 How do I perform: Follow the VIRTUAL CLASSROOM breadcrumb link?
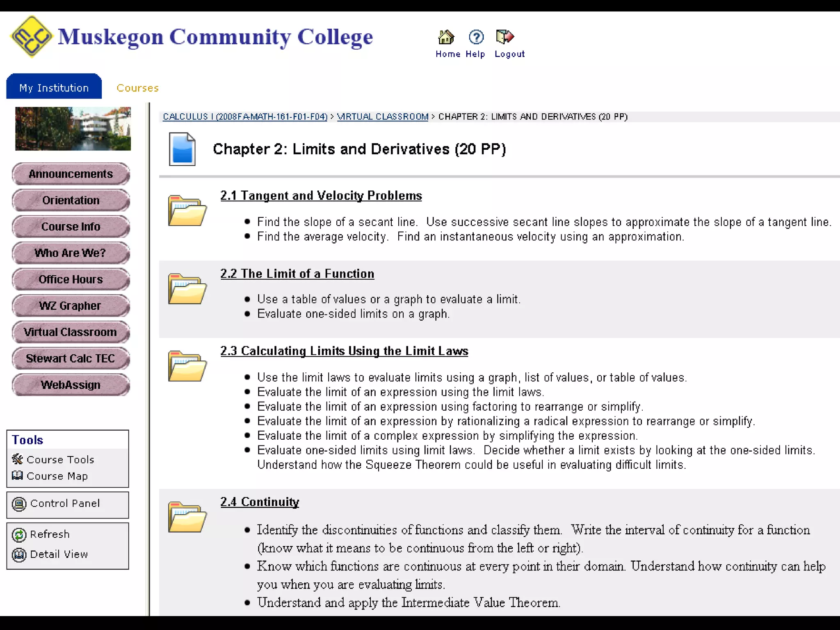[382, 117]
